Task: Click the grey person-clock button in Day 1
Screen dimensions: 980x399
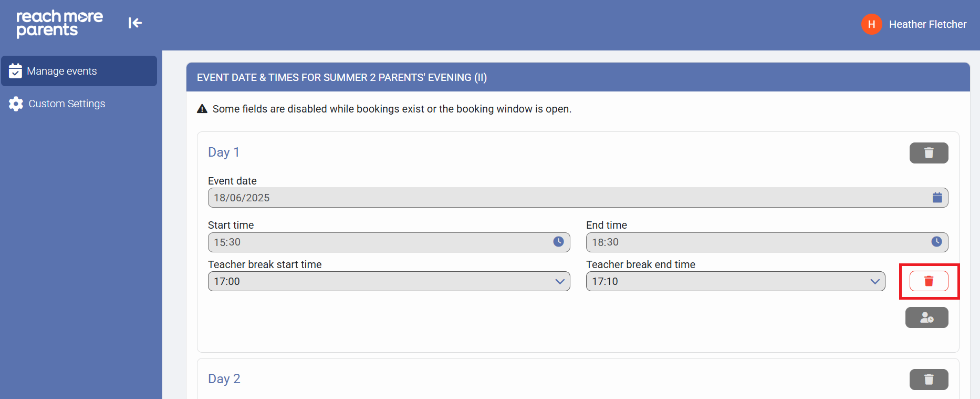Action: click(x=926, y=318)
